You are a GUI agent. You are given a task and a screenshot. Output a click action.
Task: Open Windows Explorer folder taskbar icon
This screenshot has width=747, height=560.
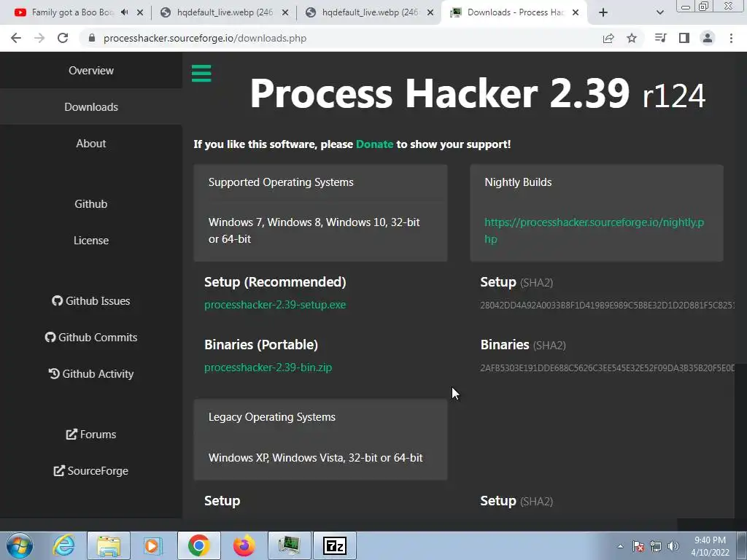pos(109,545)
